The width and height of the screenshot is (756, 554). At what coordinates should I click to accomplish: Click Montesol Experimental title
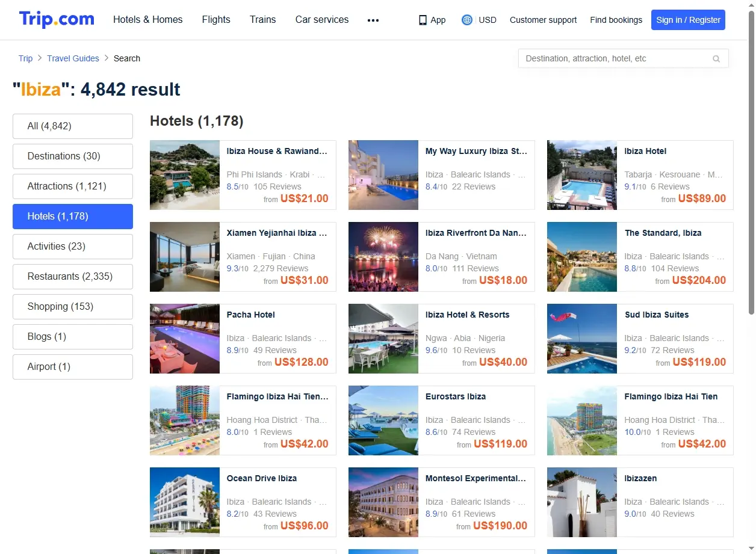pos(476,479)
